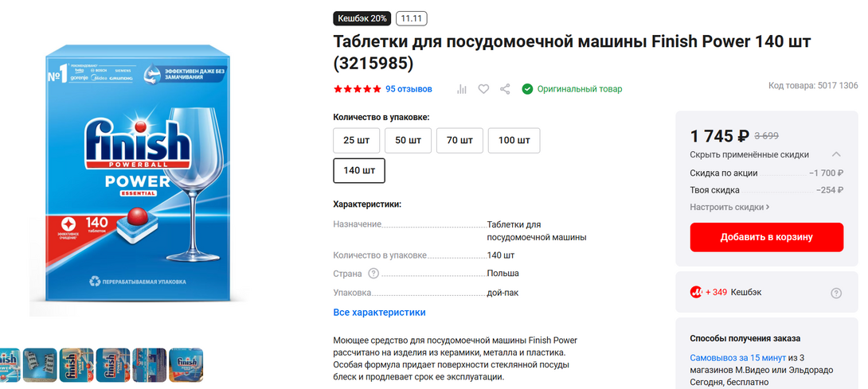Open the Настроить скидки settings
Viewport: 868px width, 389px height.
729,207
